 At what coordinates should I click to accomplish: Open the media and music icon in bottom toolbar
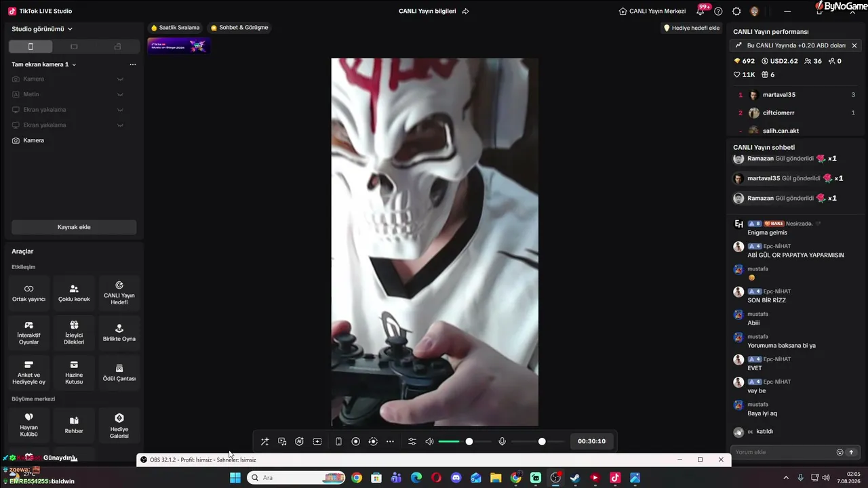pos(282,441)
